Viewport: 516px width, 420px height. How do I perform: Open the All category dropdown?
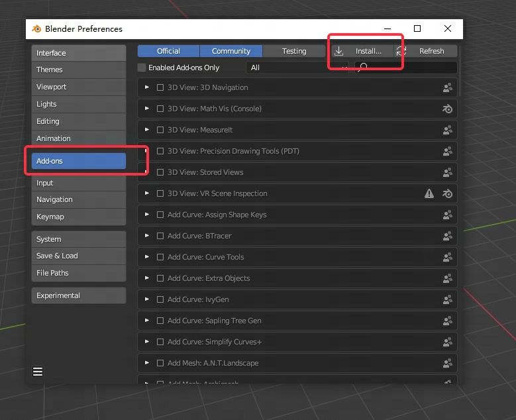(x=297, y=68)
